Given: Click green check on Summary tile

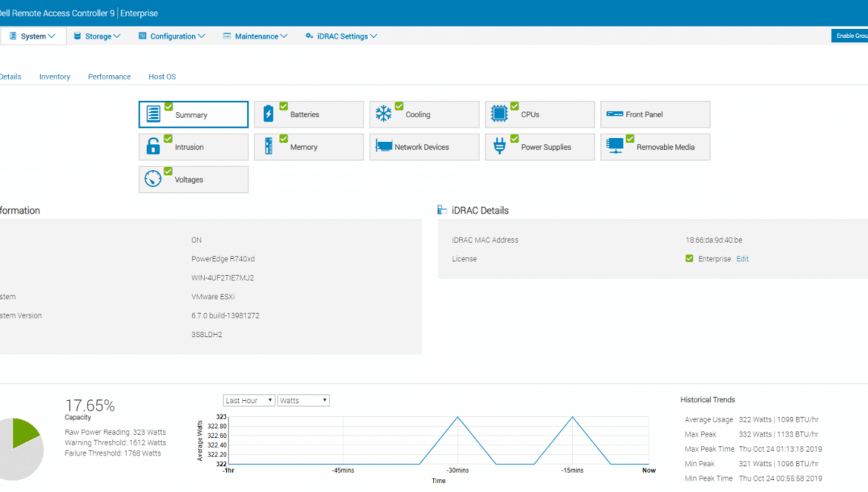Looking at the screenshot, I should point(168,106).
